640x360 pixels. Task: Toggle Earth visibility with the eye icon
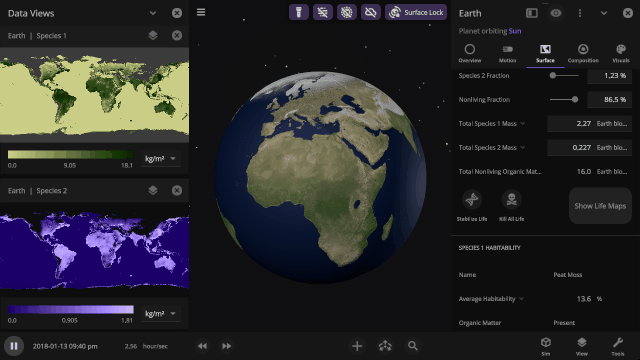(556, 13)
